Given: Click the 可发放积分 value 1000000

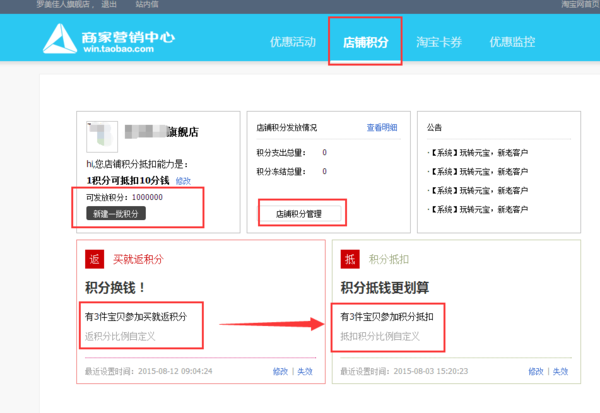Looking at the screenshot, I should [147, 197].
